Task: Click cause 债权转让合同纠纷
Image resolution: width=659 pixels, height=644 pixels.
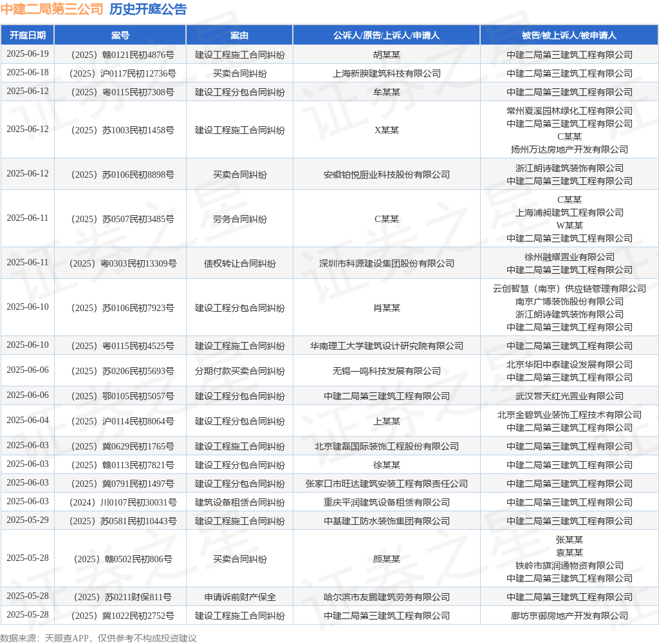Action: point(239,263)
